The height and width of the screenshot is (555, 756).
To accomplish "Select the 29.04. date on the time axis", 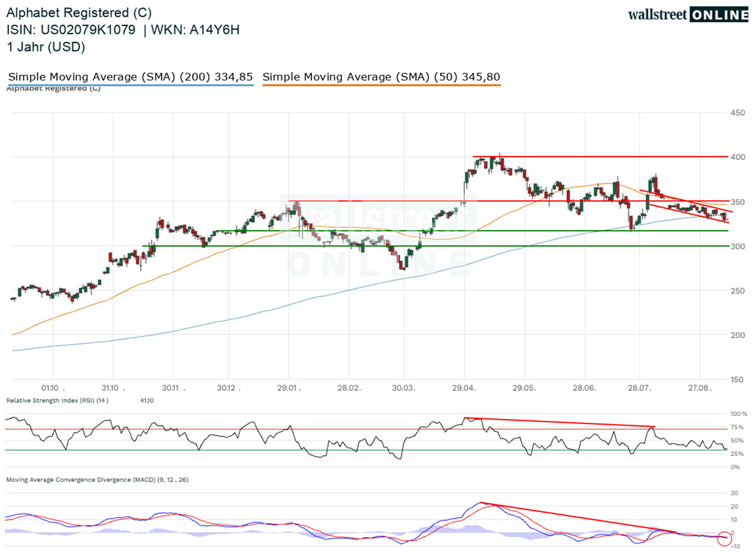I will (465, 389).
